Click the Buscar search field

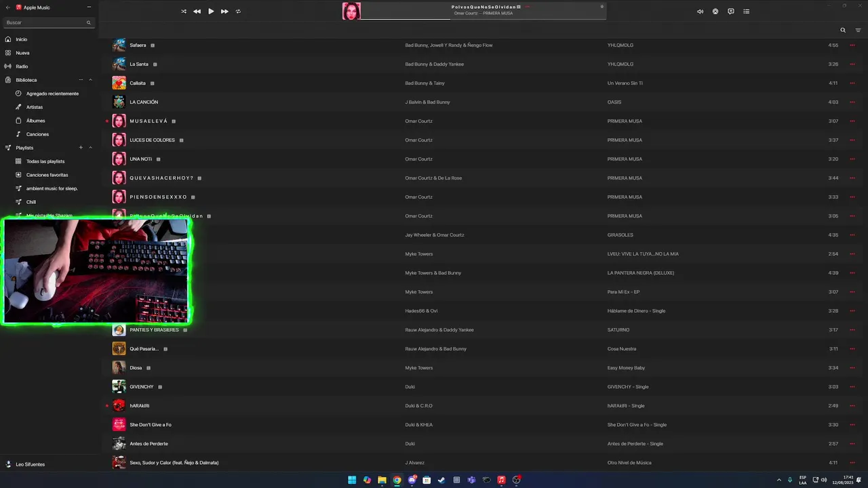point(47,22)
